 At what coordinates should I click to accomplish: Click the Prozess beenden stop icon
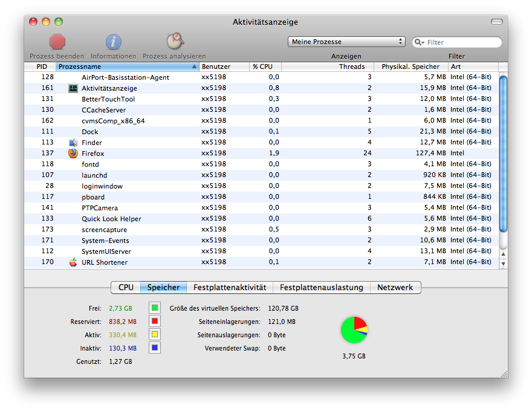coord(57,42)
